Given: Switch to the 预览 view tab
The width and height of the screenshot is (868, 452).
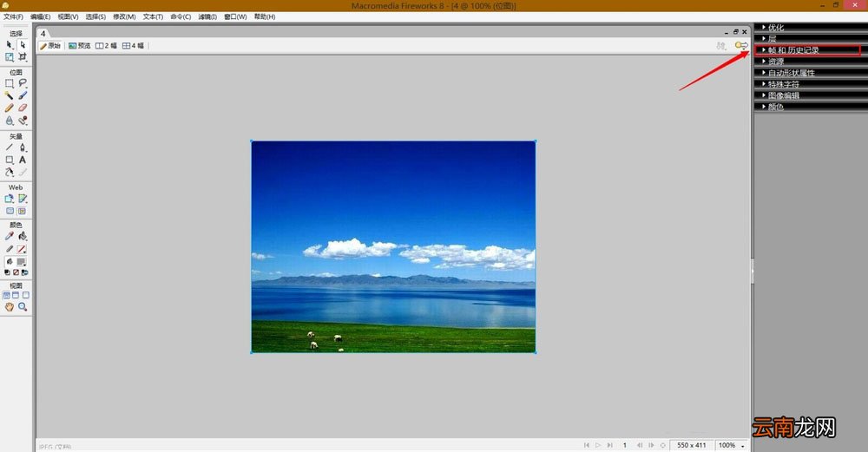Looking at the screenshot, I should 80,46.
